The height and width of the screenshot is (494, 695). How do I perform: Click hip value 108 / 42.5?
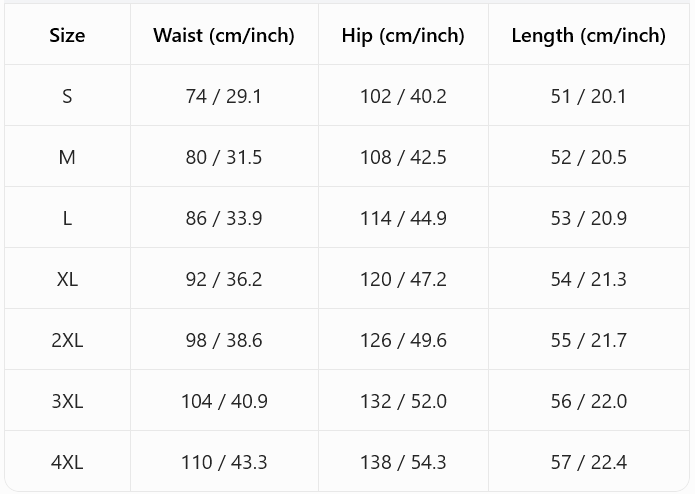click(403, 157)
